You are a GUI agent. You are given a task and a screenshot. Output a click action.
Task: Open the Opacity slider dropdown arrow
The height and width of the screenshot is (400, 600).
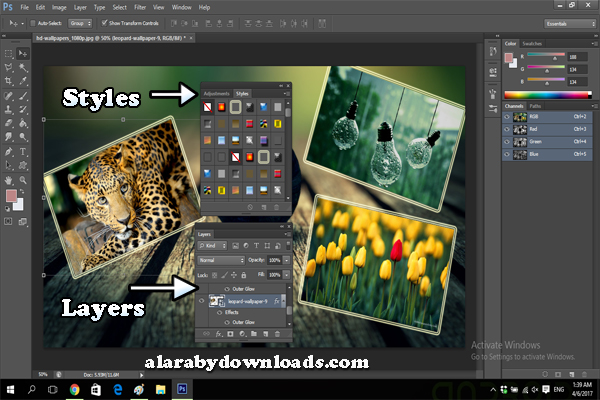(x=286, y=260)
